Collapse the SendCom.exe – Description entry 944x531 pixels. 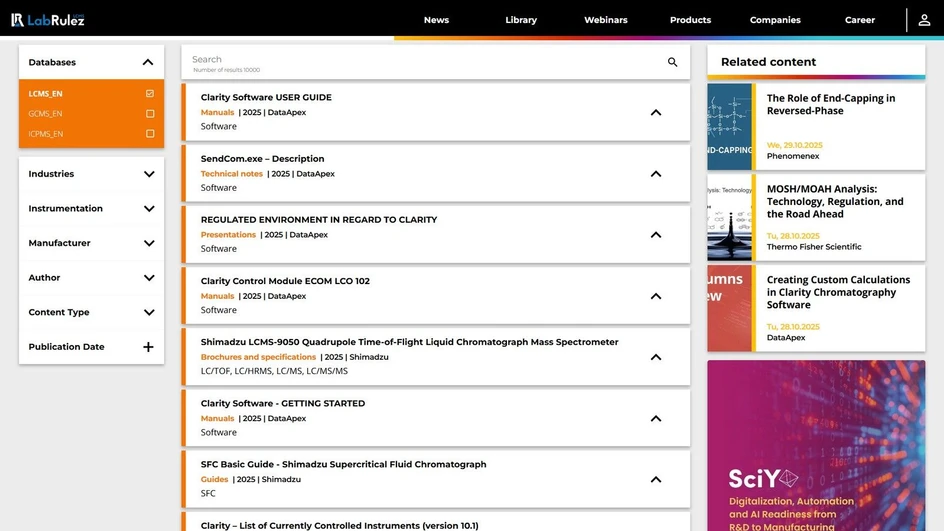tap(656, 174)
